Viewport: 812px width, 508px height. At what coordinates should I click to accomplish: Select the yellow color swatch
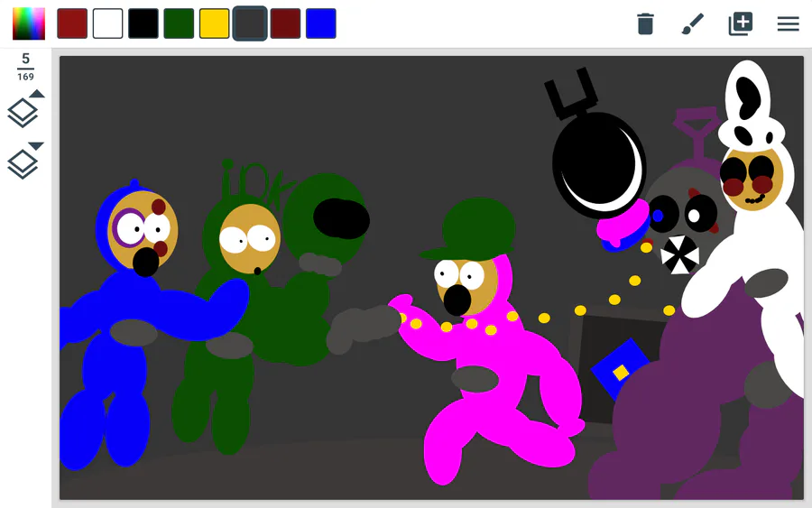pyautogui.click(x=215, y=23)
